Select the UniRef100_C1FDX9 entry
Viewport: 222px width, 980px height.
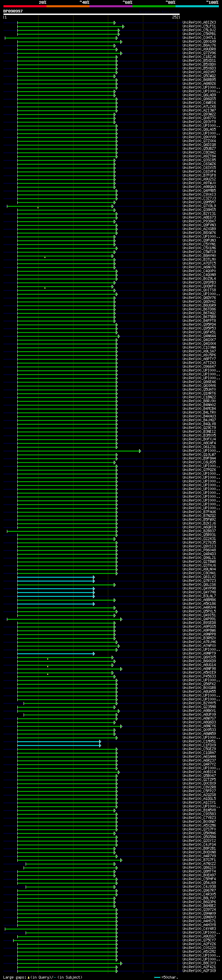199,745
